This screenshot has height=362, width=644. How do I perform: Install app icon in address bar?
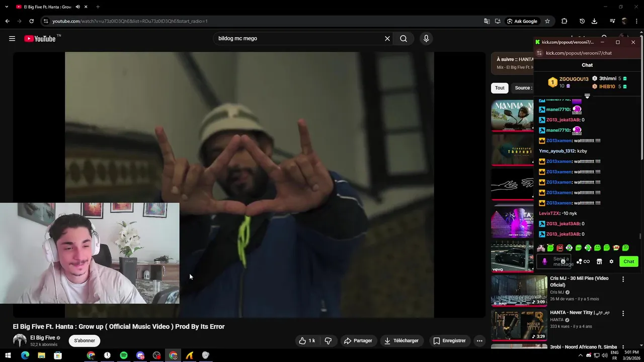point(498,21)
